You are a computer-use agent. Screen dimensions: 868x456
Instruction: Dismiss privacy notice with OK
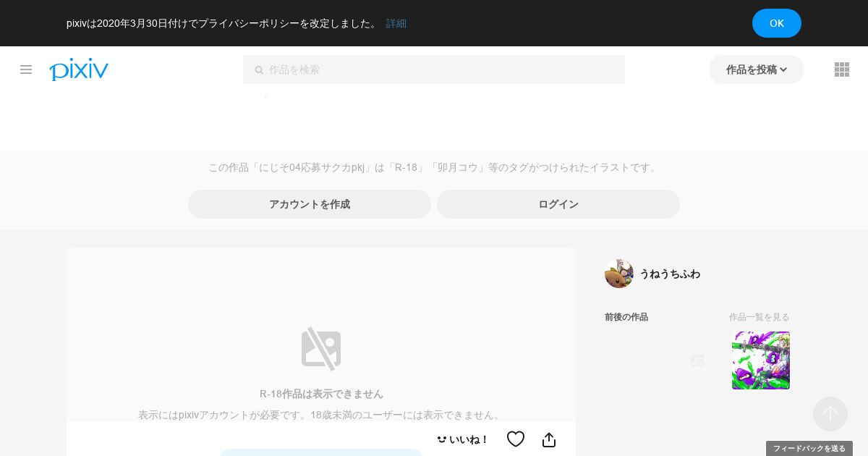[x=777, y=23]
